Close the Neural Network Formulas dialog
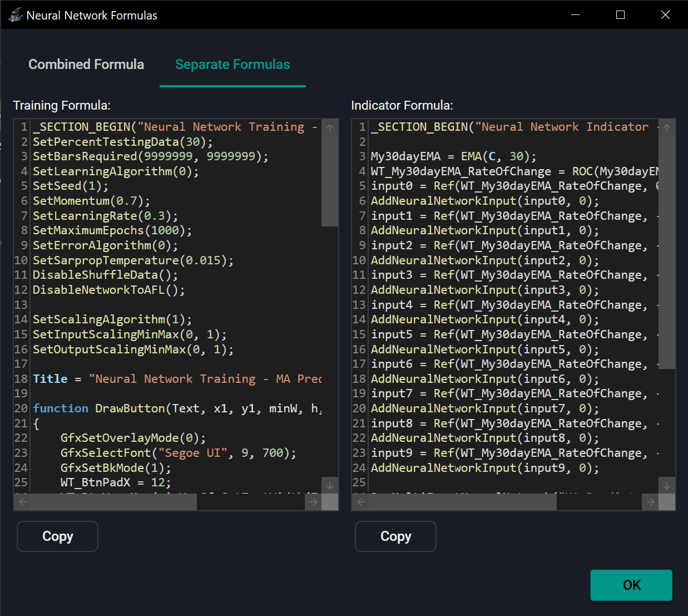688x616 pixels. (x=665, y=15)
